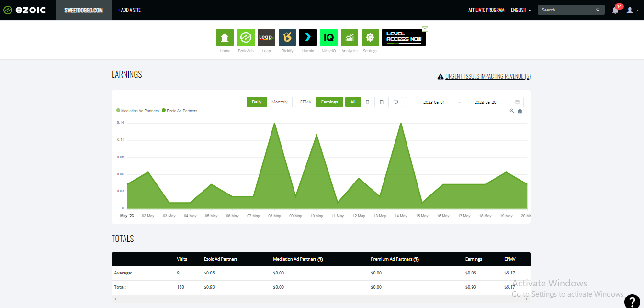The height and width of the screenshot is (308, 644).
Task: Show EPMV in the chart
Action: 306,102
